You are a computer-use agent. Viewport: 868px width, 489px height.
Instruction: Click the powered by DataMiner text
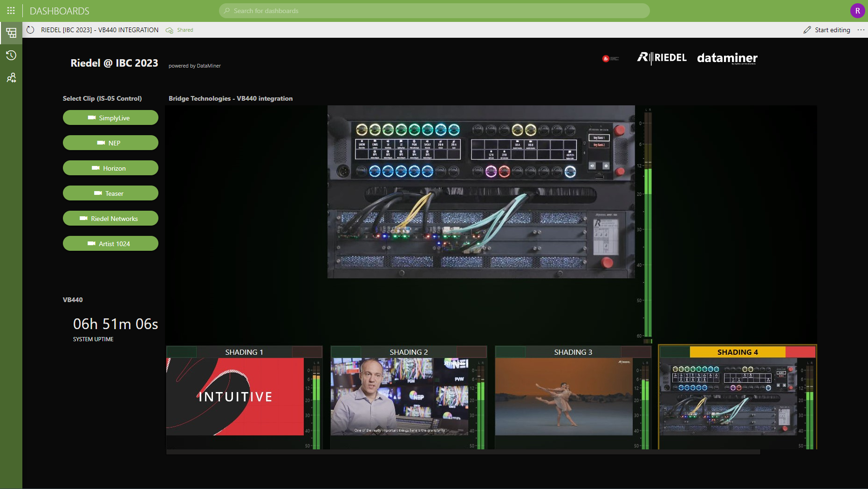[x=195, y=66]
